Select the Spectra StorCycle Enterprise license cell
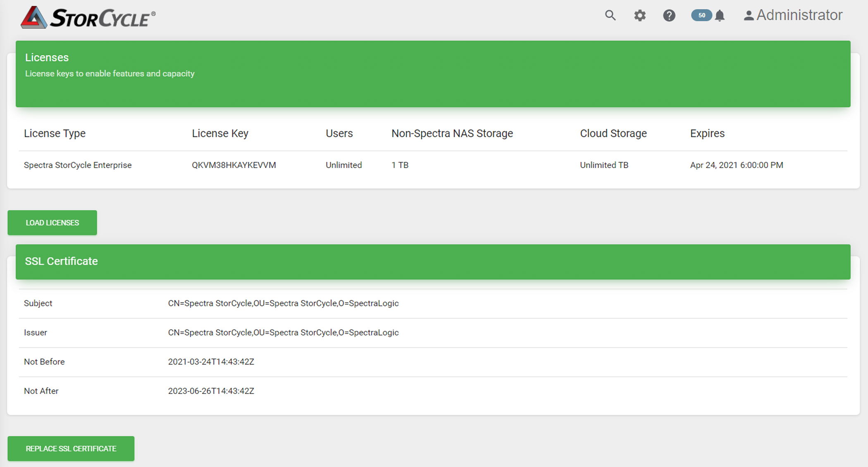Screen dimensions: 868x467 (x=78, y=165)
